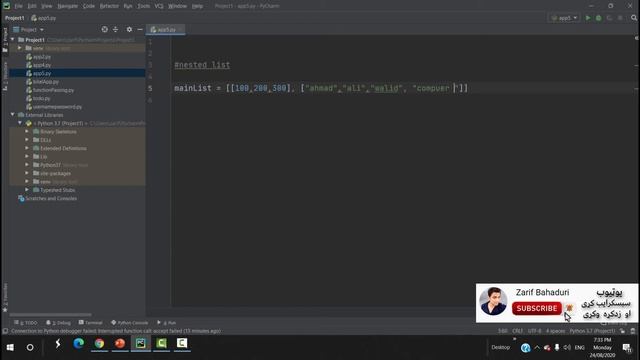The height and width of the screenshot is (360, 640).
Task: Select app5.py in the project tree
Action: point(42,73)
